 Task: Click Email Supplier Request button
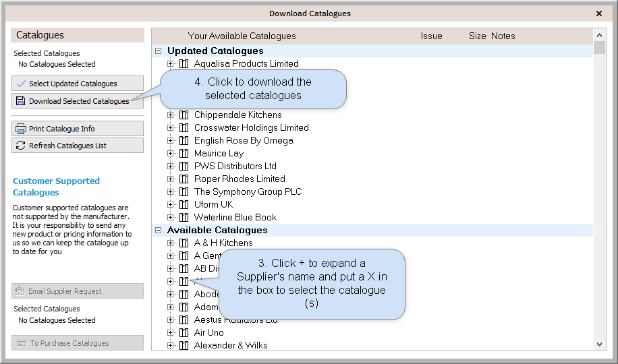pyautogui.click(x=77, y=291)
